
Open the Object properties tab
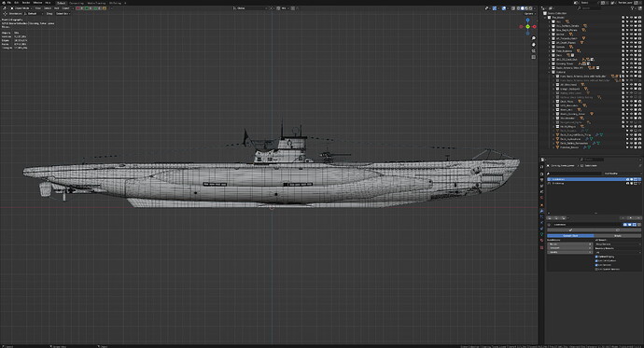tap(541, 205)
